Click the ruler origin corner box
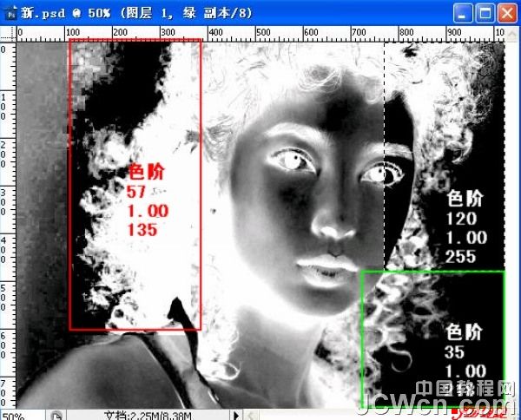The width and height of the screenshot is (521, 420). [8, 34]
